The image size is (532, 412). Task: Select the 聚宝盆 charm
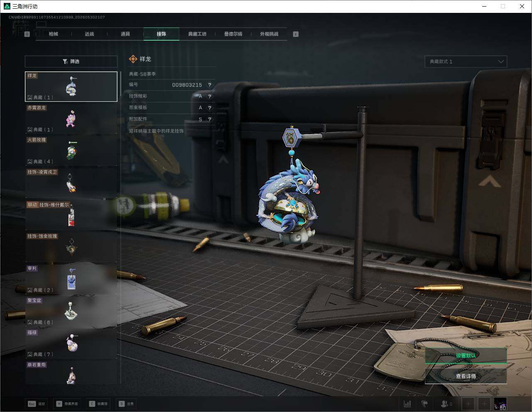[x=71, y=311]
